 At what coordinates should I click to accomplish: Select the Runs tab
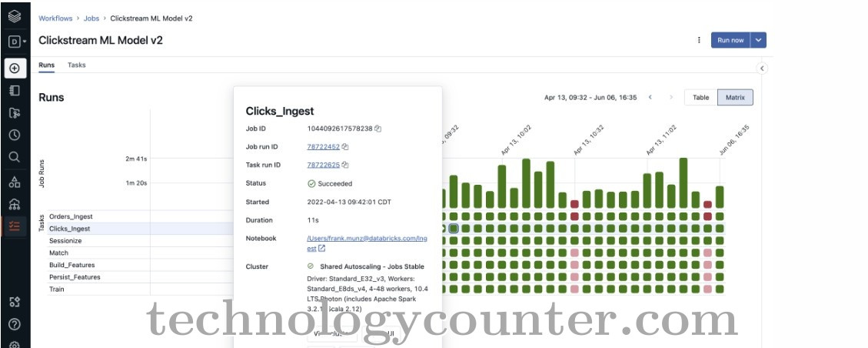tap(46, 65)
